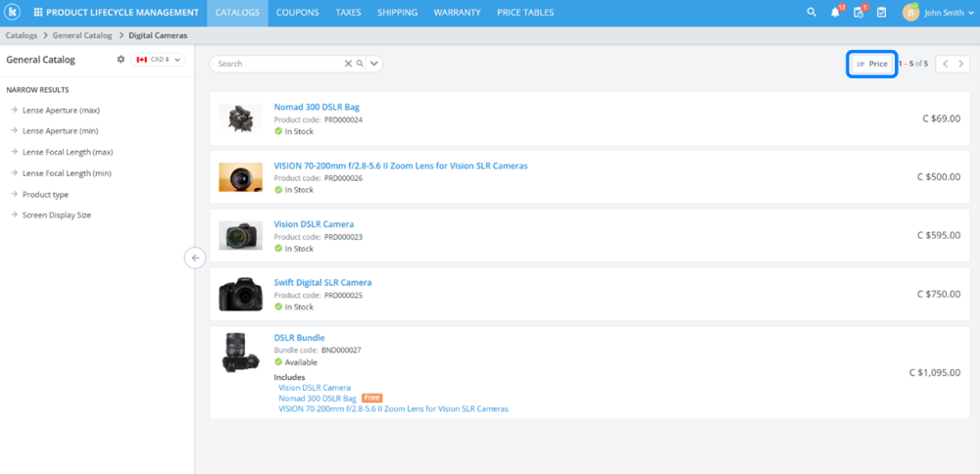Clear the search field with X
Image resolution: width=980 pixels, height=474 pixels.
(348, 64)
